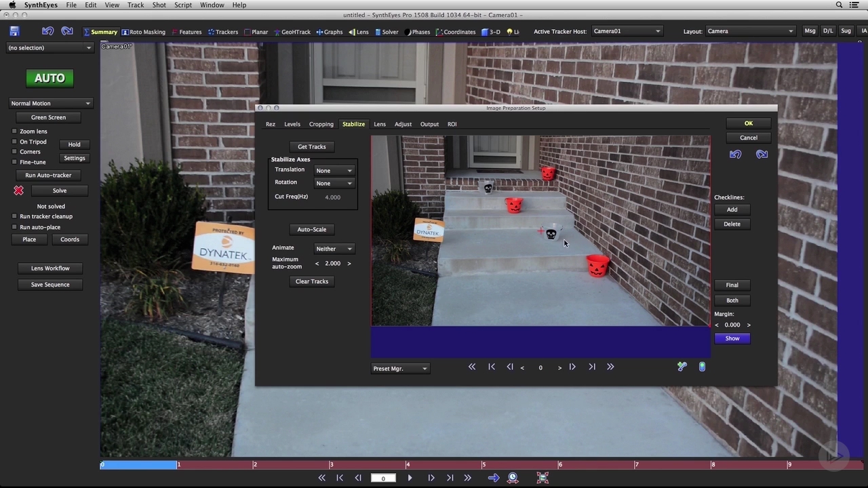Click the green-blue tool icon beside dialog playback
The image size is (868, 488).
tap(682, 367)
